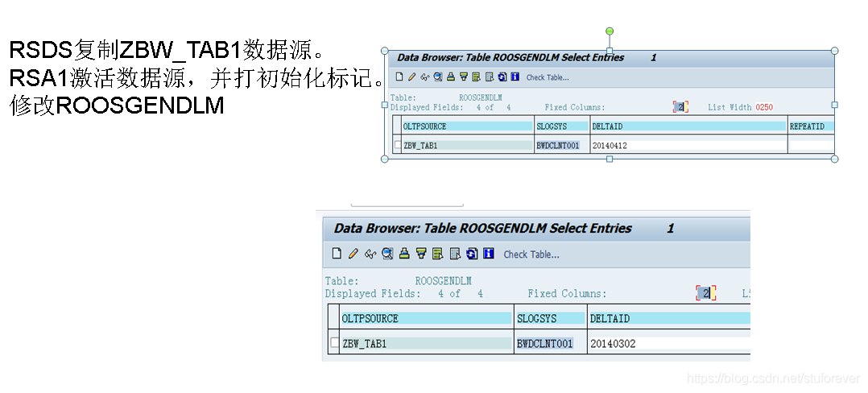Image resolution: width=868 pixels, height=393 pixels.
Task: Click Select all icon in lower Data Browser
Action: coord(438,254)
